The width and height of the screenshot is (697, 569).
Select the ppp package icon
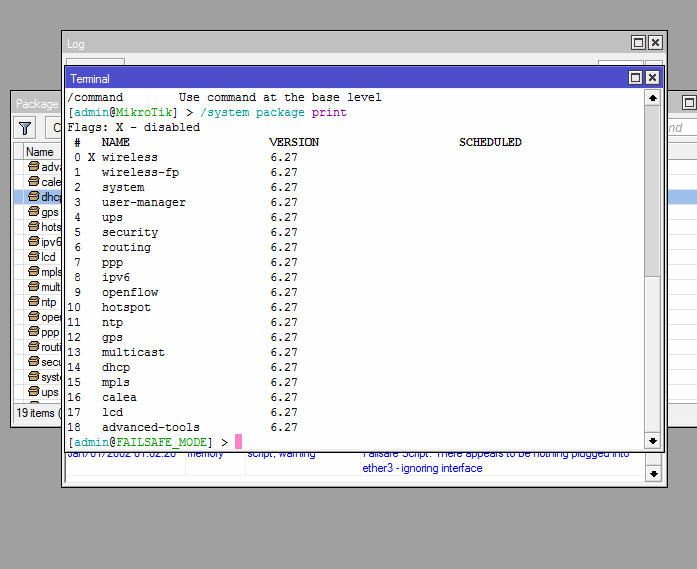click(33, 332)
